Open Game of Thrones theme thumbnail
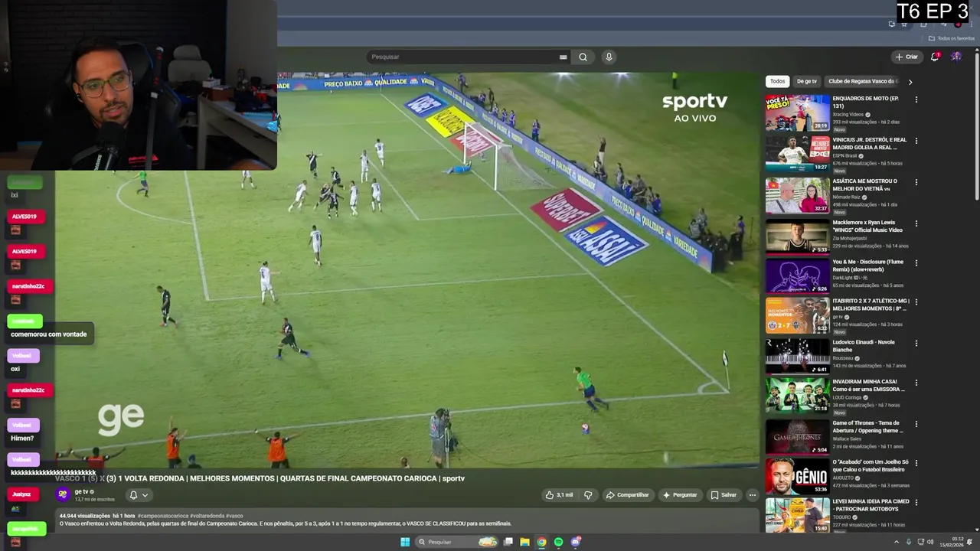The width and height of the screenshot is (980, 551). tap(797, 437)
